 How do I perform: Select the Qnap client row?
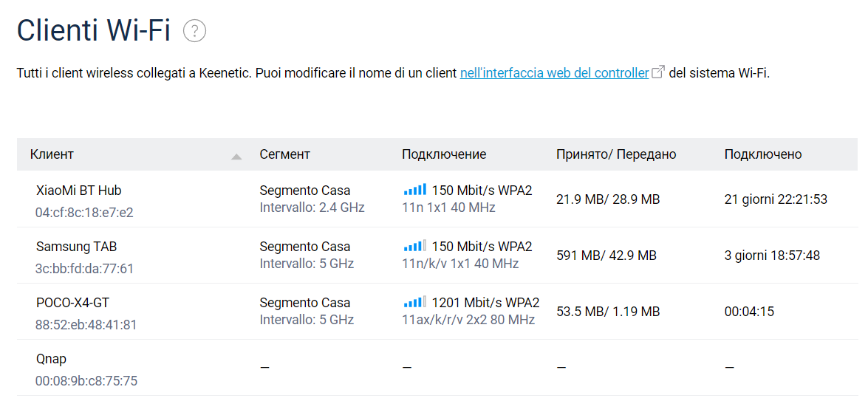tap(51, 359)
